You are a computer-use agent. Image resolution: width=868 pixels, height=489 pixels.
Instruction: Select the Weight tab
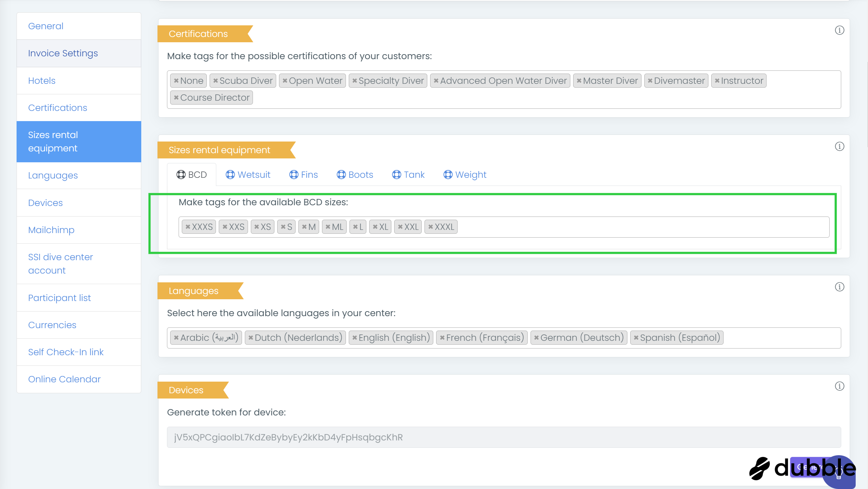click(x=465, y=175)
